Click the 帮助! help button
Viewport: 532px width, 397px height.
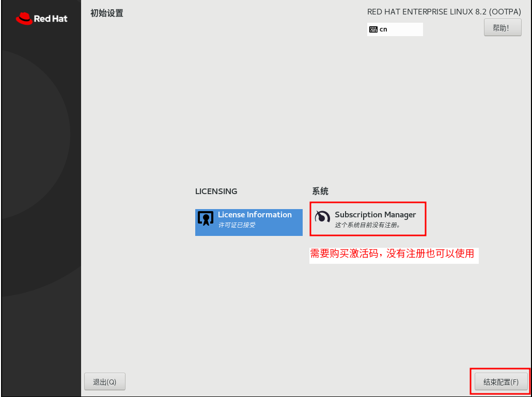(502, 27)
